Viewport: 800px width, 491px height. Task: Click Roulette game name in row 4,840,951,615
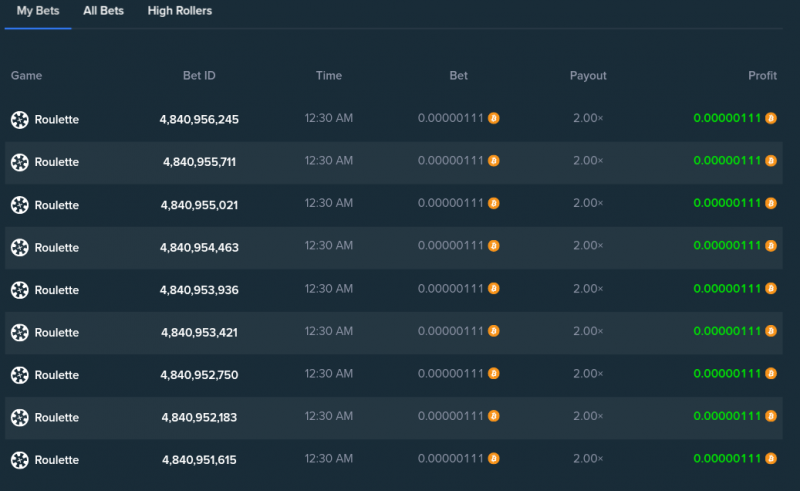(x=57, y=460)
